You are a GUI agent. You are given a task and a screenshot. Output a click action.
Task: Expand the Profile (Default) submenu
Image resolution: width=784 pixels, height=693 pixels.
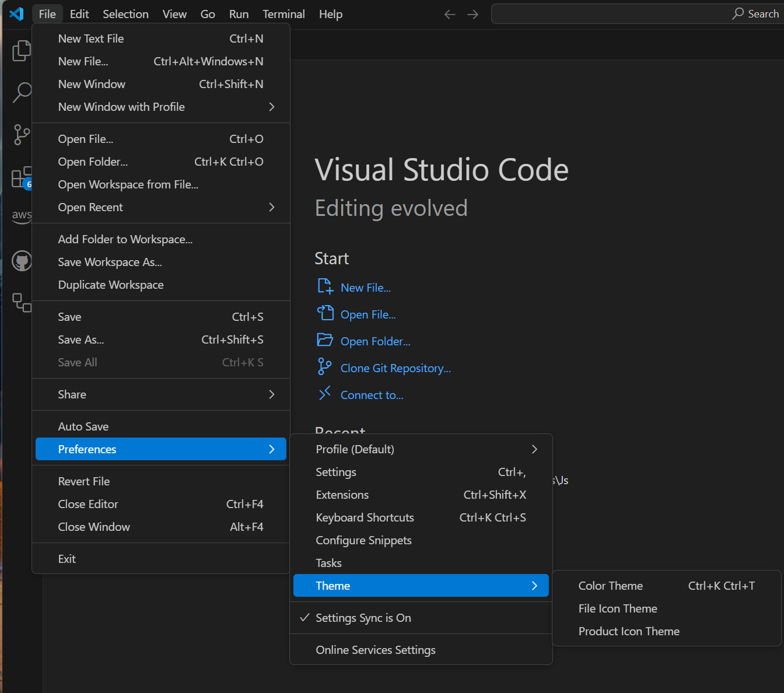[x=354, y=449]
